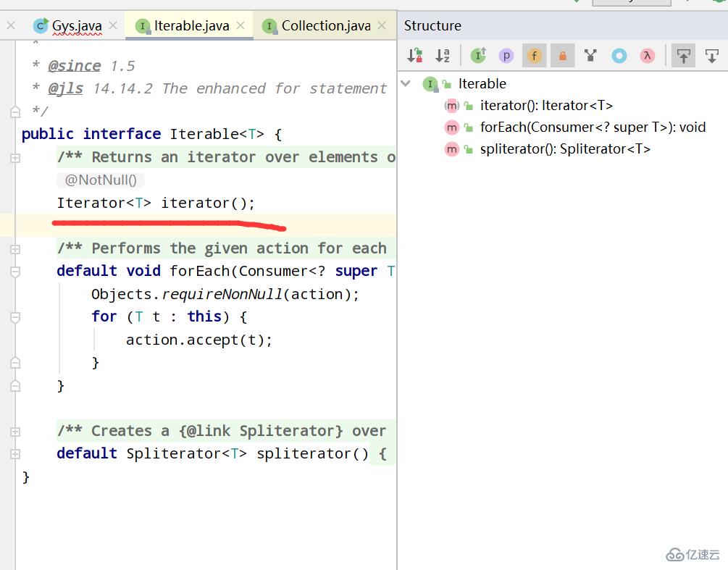Screen dimensions: 728x570
Task: Click the Show Anonymous Classes icon
Action: click(x=619, y=56)
